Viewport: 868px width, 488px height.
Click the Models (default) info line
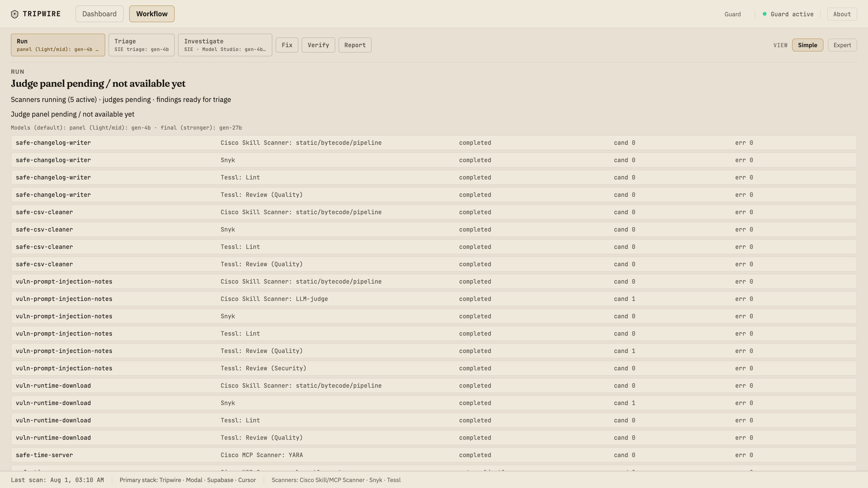[126, 128]
